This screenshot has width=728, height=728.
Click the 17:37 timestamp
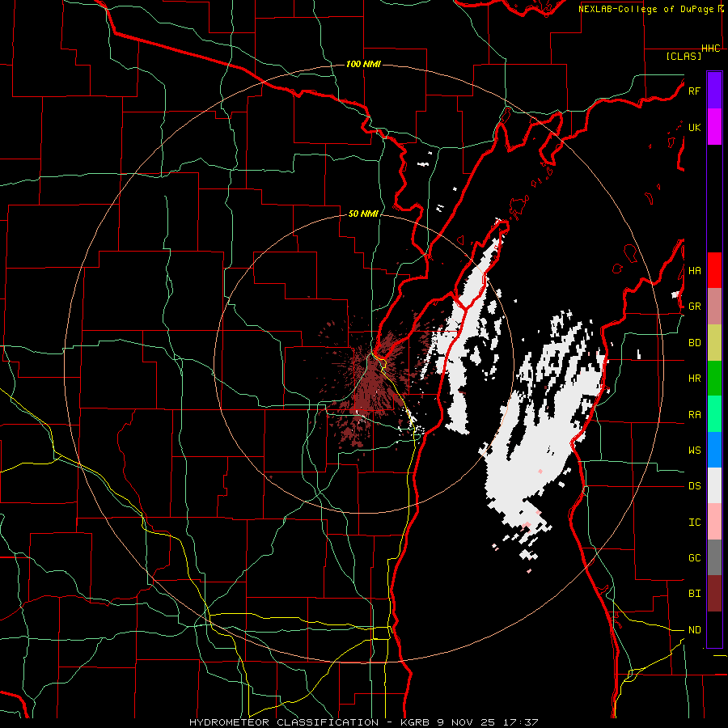[x=523, y=722]
